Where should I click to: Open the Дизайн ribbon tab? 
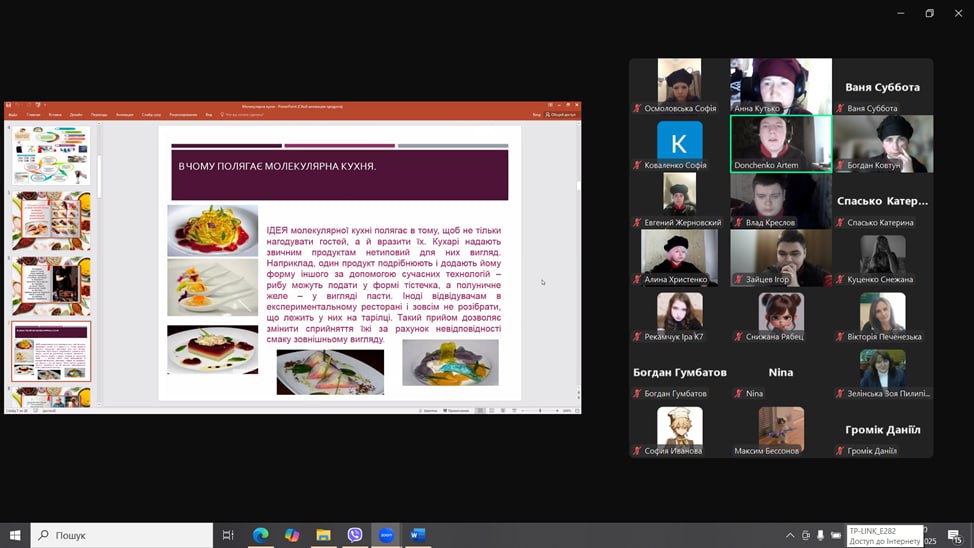pyautogui.click(x=77, y=115)
